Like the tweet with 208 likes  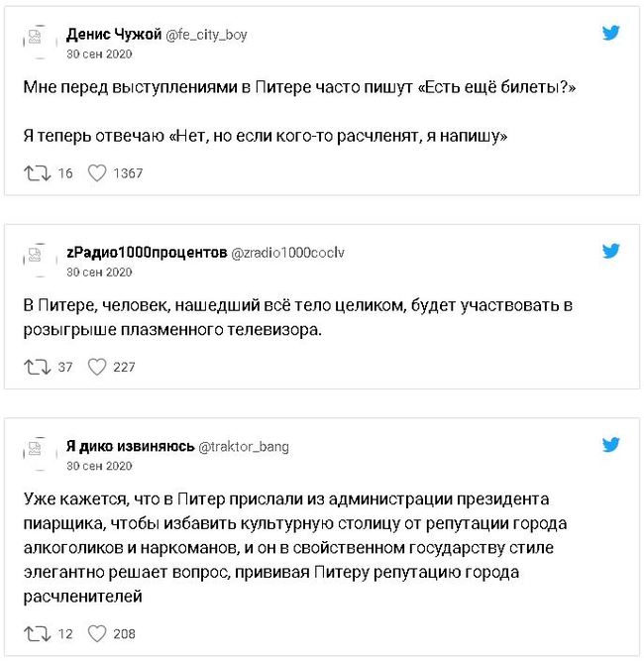tap(97, 633)
